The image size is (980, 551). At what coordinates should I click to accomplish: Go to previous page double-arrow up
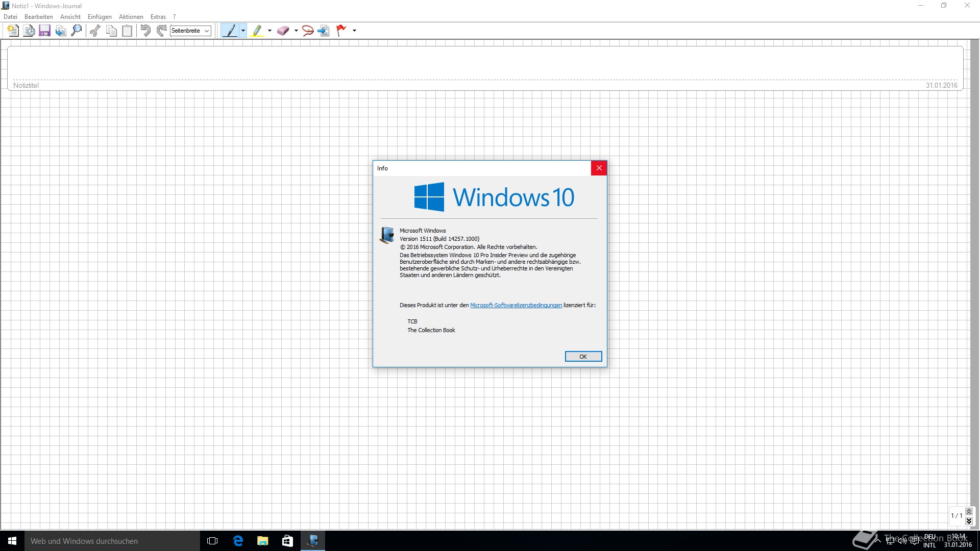(x=969, y=512)
